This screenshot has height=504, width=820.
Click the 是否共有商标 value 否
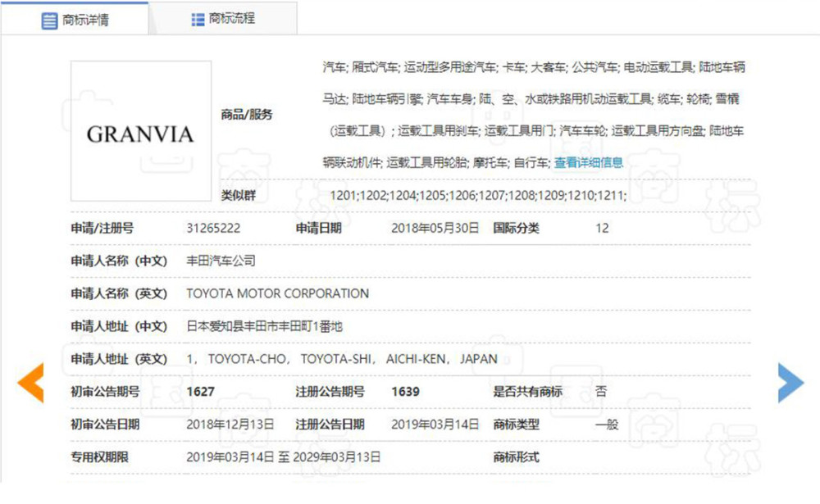pos(601,391)
